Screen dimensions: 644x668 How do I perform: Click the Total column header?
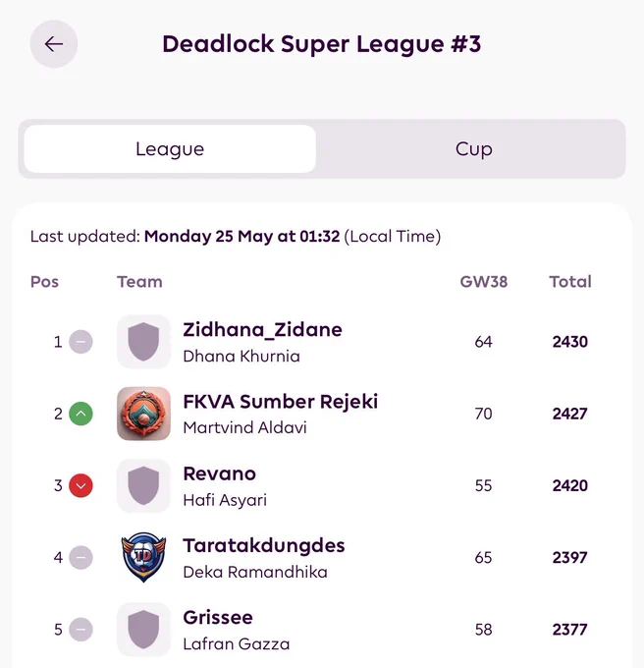(x=570, y=282)
